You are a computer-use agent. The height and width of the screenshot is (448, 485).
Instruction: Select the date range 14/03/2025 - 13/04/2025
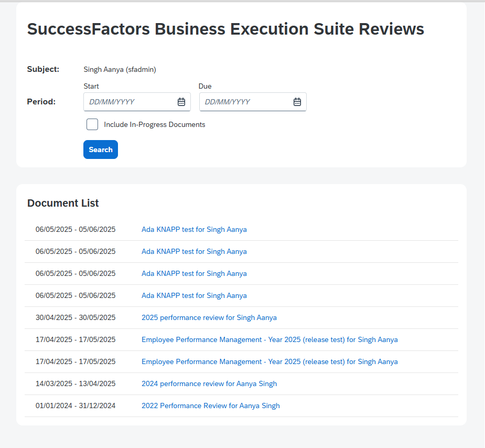76,383
